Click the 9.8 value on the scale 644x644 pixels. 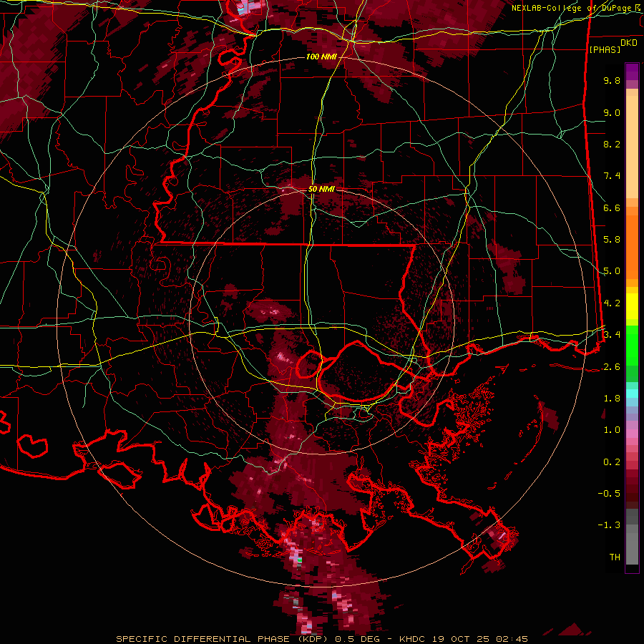(x=612, y=80)
